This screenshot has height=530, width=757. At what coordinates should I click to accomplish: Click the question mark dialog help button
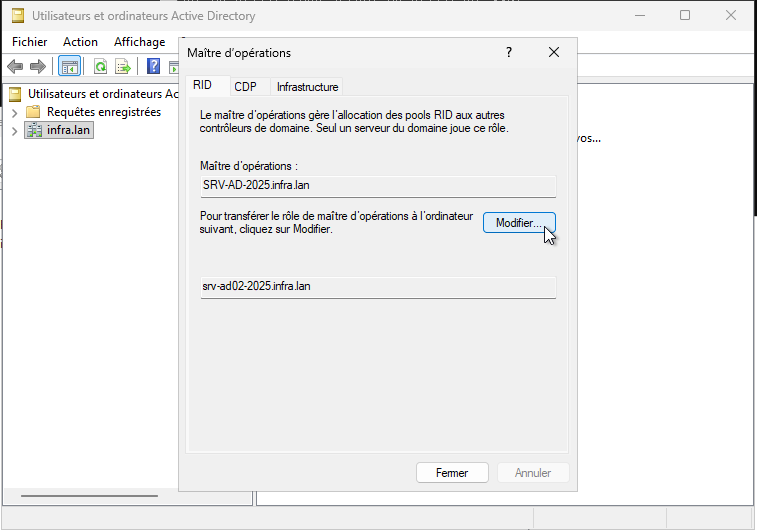pyautogui.click(x=508, y=52)
